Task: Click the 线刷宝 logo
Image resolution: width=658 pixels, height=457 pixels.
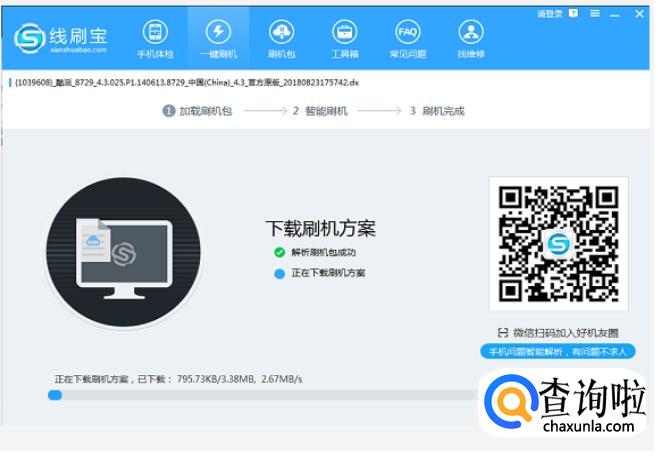Action: pyautogui.click(x=61, y=39)
